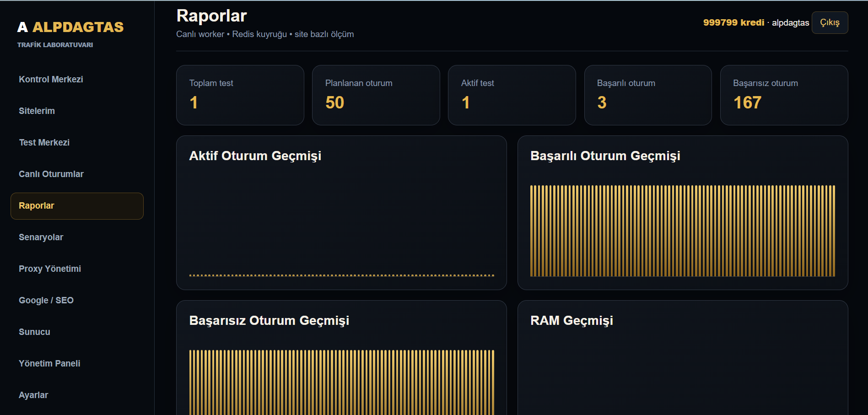Click the Aktif Oturum Geçmişi heading

coord(255,156)
